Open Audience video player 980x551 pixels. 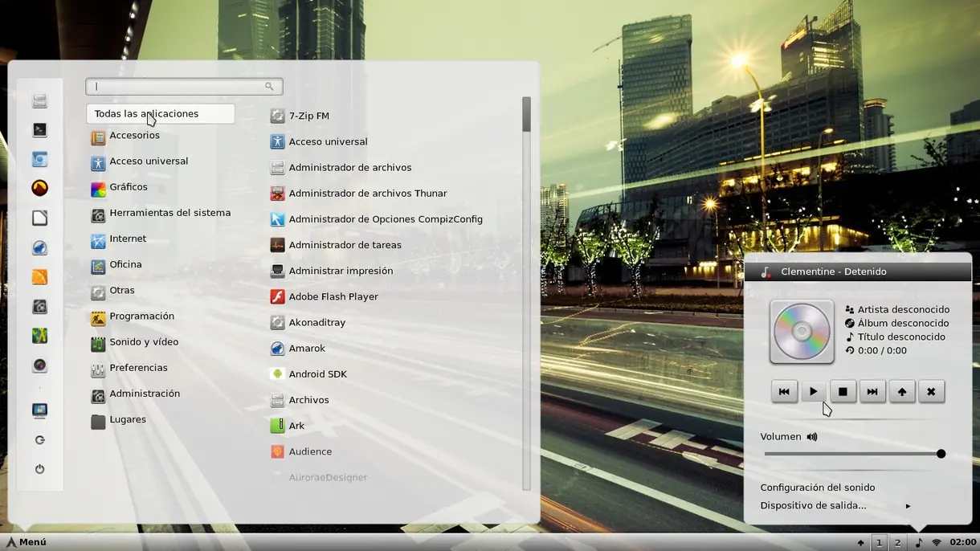[x=301, y=451]
